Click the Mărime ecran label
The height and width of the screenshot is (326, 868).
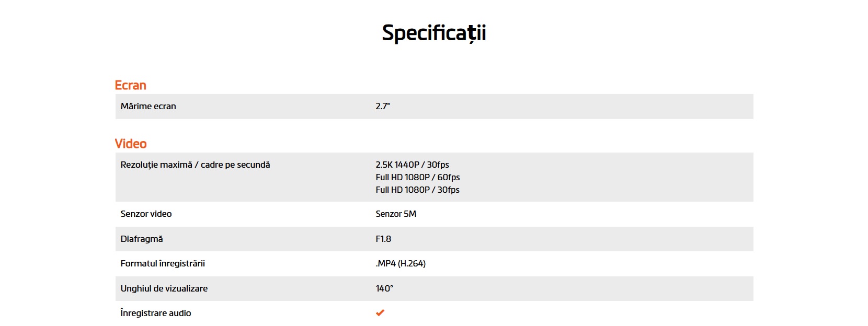click(x=148, y=106)
